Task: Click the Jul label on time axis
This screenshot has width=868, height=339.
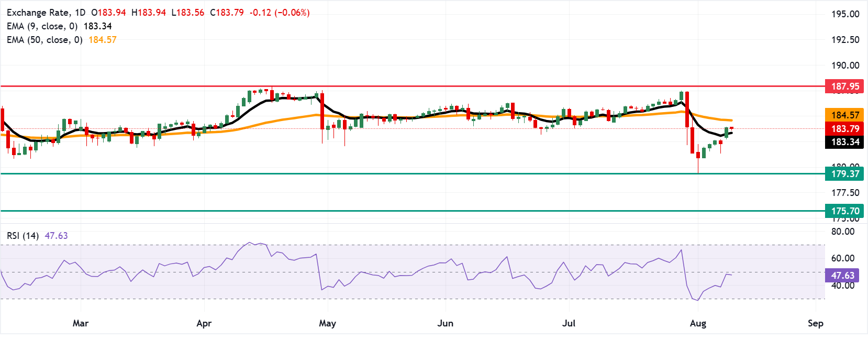Action: pyautogui.click(x=569, y=323)
